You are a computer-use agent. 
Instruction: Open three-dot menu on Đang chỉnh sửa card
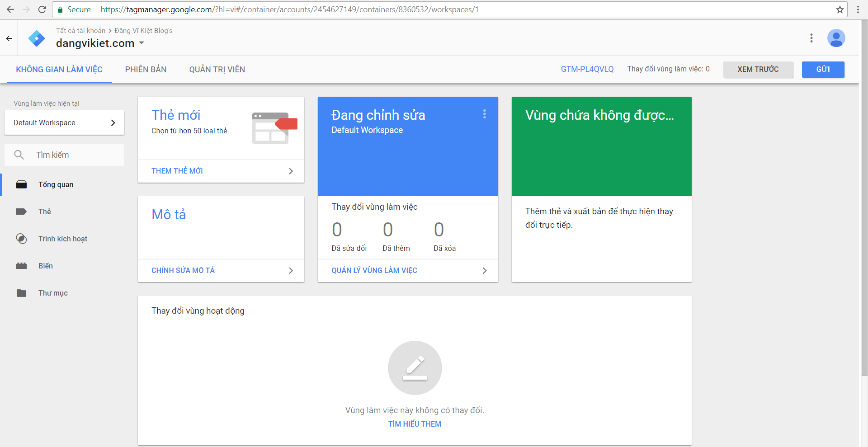485,114
